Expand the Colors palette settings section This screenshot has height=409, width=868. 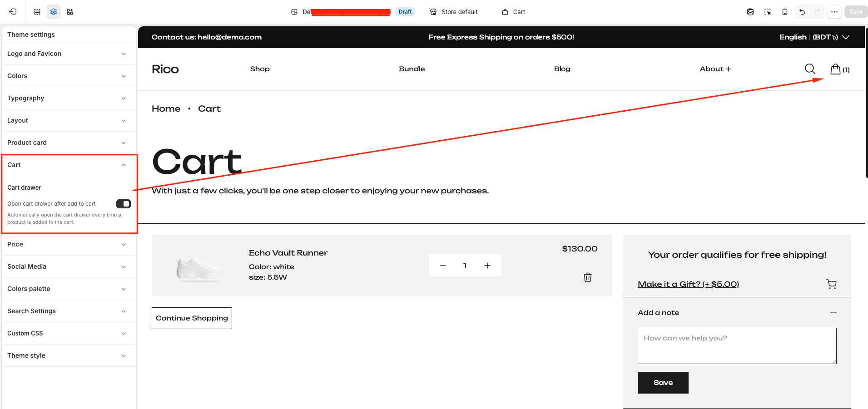click(69, 289)
